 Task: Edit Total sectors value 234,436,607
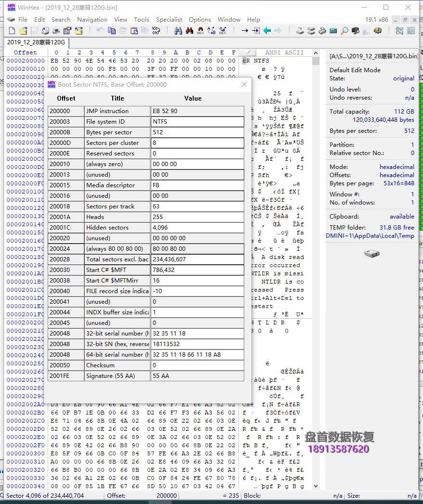click(x=197, y=259)
